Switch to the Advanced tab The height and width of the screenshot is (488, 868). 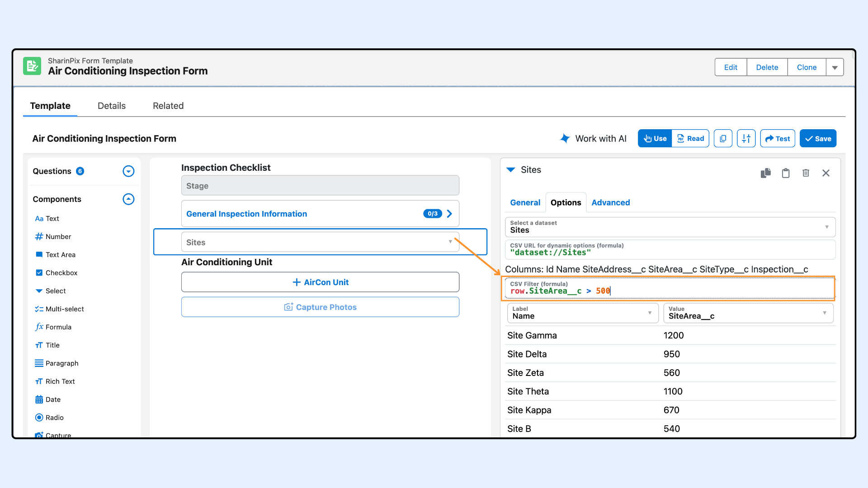(x=610, y=202)
